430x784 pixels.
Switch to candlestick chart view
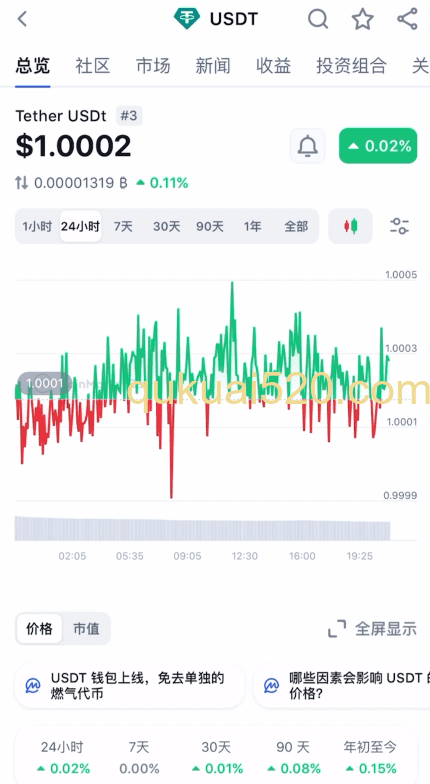pos(350,226)
